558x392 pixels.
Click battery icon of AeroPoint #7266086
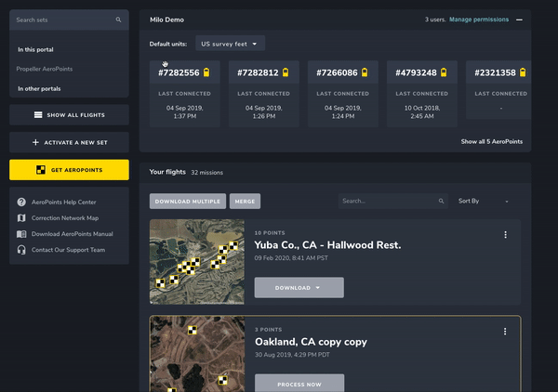click(365, 72)
